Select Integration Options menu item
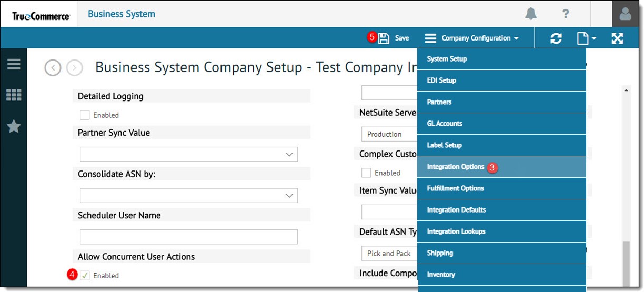The image size is (644, 292). click(502, 167)
